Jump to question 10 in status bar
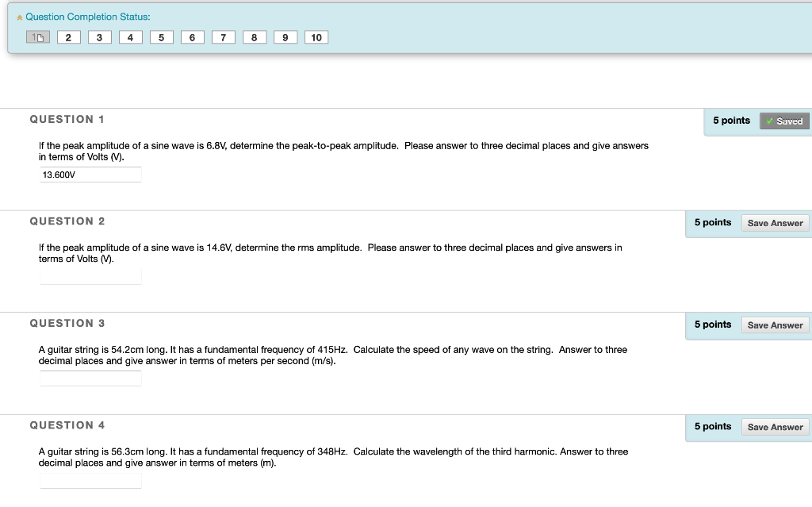Screen dimensions: 812x507 [316, 37]
